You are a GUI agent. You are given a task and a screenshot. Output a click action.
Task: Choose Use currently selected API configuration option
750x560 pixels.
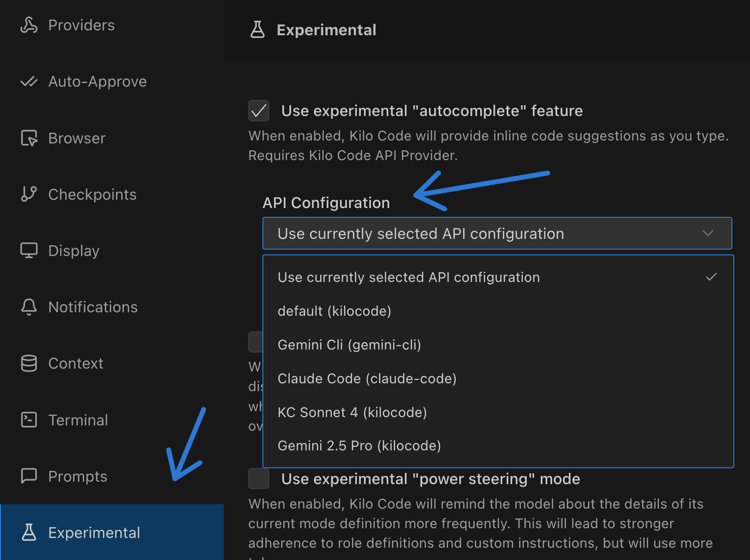click(x=498, y=277)
